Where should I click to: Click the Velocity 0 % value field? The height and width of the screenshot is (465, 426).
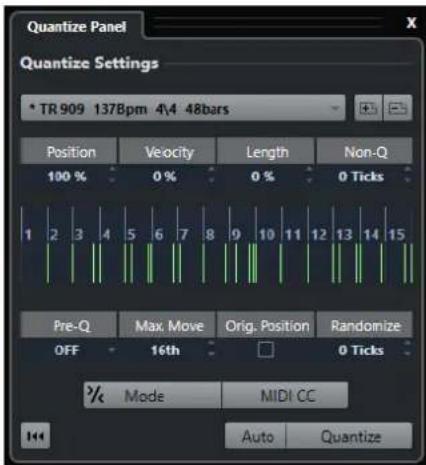(x=165, y=176)
